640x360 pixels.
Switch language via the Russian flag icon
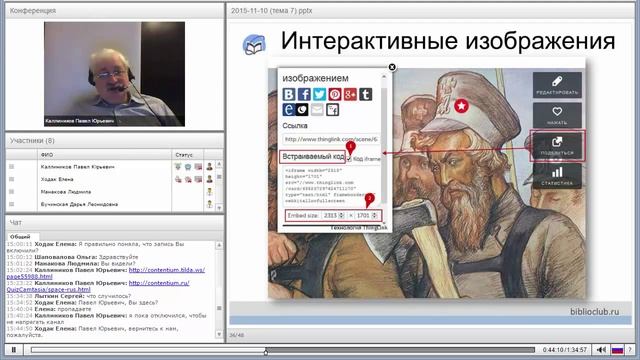pyautogui.click(x=617, y=350)
